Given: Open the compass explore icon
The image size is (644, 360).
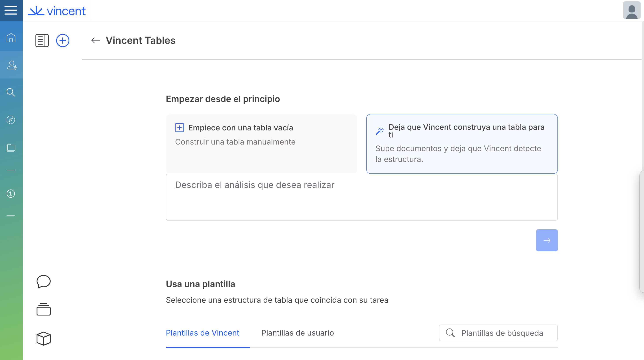Looking at the screenshot, I should [x=11, y=120].
